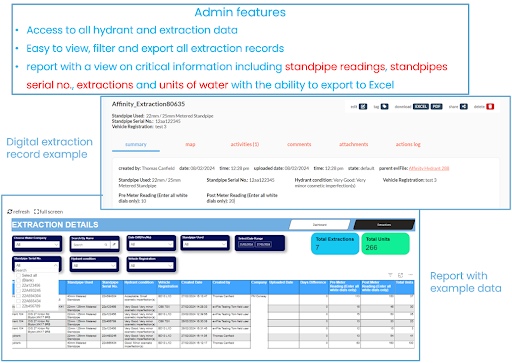512x363 pixels.
Task: Click the green Total Units card
Action: click(385, 244)
